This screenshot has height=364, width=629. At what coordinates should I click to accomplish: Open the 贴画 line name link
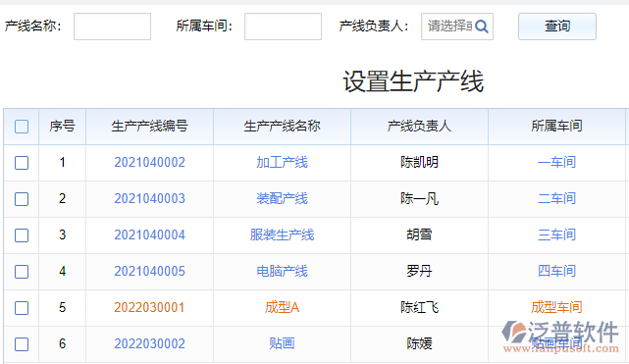pos(282,343)
